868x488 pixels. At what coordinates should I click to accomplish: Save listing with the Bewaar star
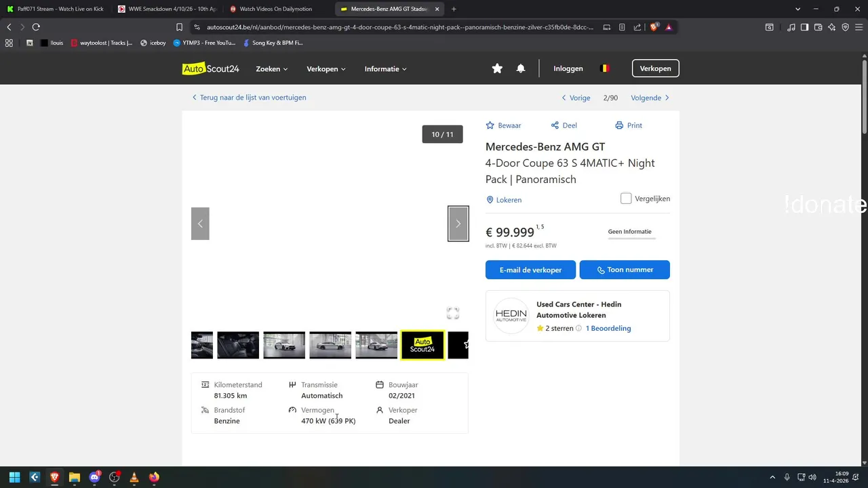pos(503,125)
